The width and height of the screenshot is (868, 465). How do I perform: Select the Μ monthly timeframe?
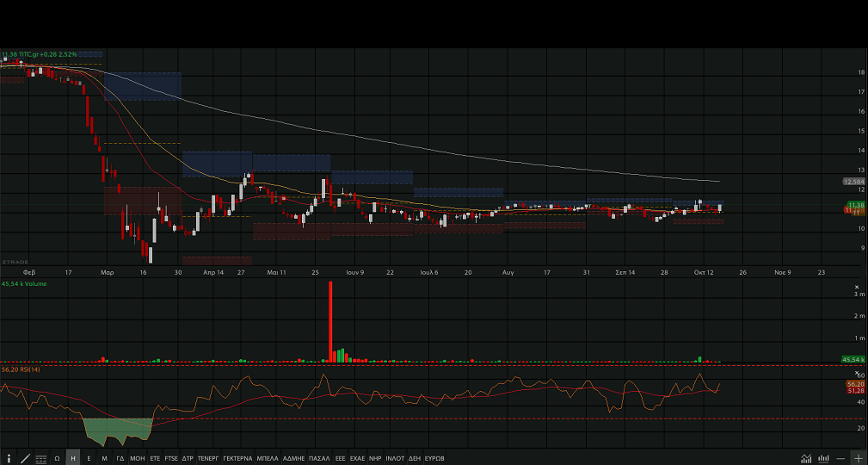point(104,458)
